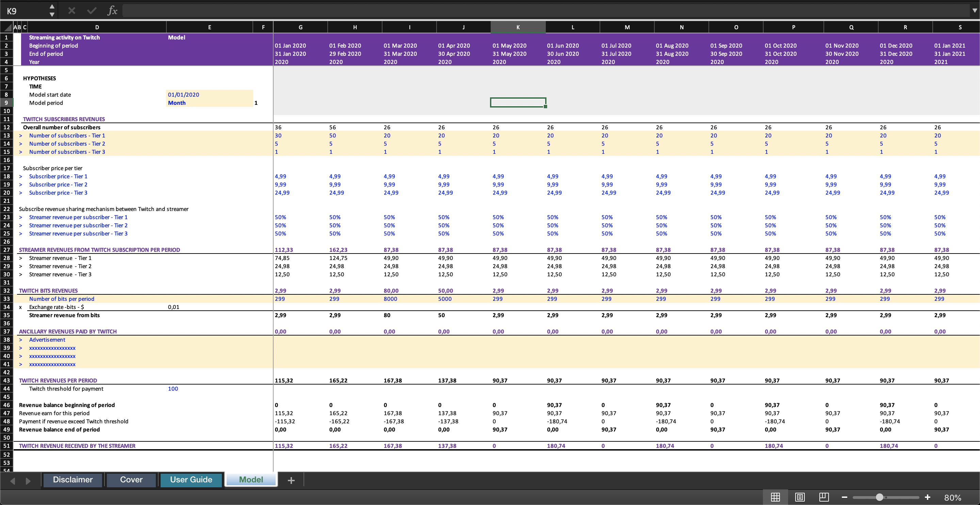This screenshot has height=505, width=980.
Task: Click 'Streamer revenue per subscriber - Tier 2' label
Action: click(x=78, y=225)
